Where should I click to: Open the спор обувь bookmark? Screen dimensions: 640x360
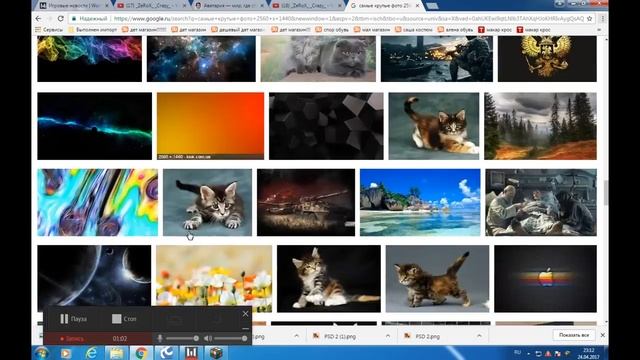coord(333,29)
